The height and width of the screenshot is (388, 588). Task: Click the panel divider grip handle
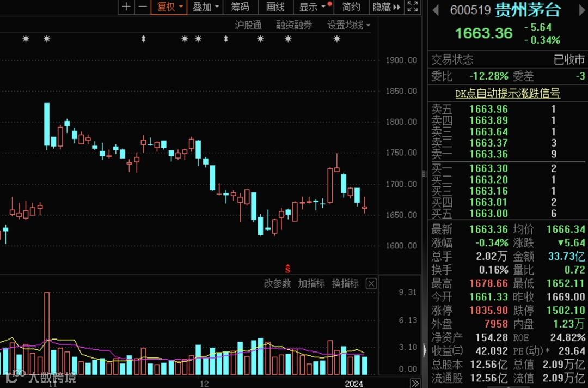[x=425, y=173]
